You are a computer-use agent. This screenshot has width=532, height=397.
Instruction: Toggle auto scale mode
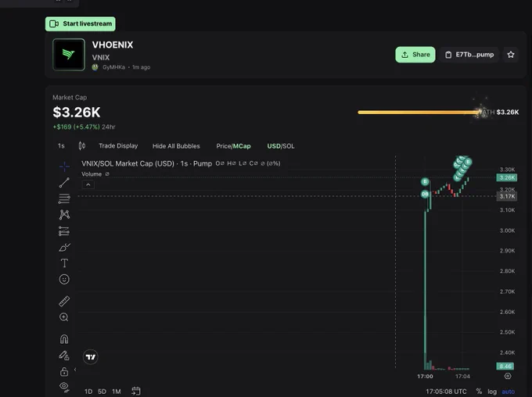point(509,392)
